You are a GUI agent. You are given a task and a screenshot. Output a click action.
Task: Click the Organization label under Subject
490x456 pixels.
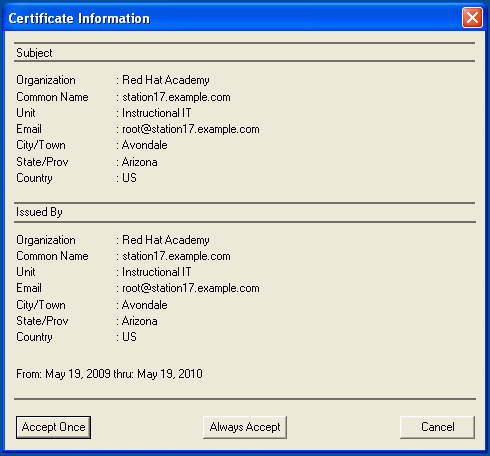pyautogui.click(x=46, y=80)
